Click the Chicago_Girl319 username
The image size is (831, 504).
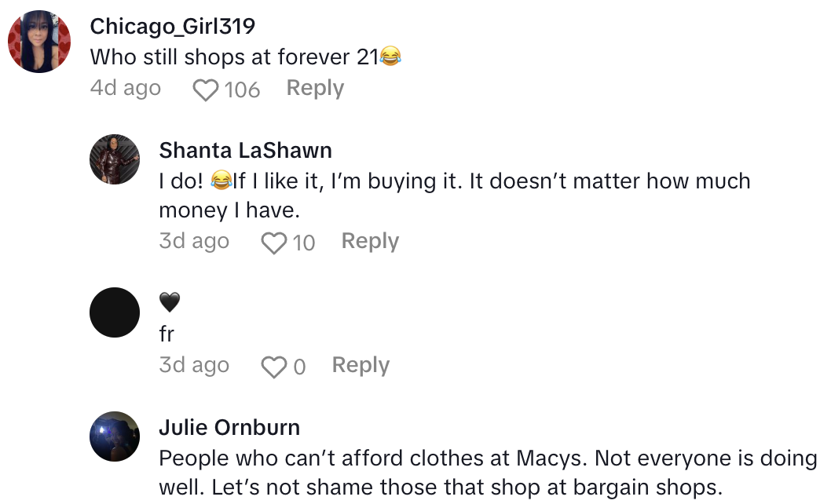pyautogui.click(x=173, y=27)
